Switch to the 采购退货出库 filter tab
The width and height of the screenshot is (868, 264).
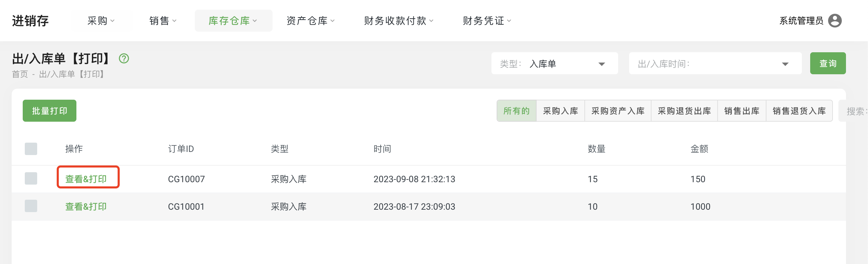(x=684, y=111)
